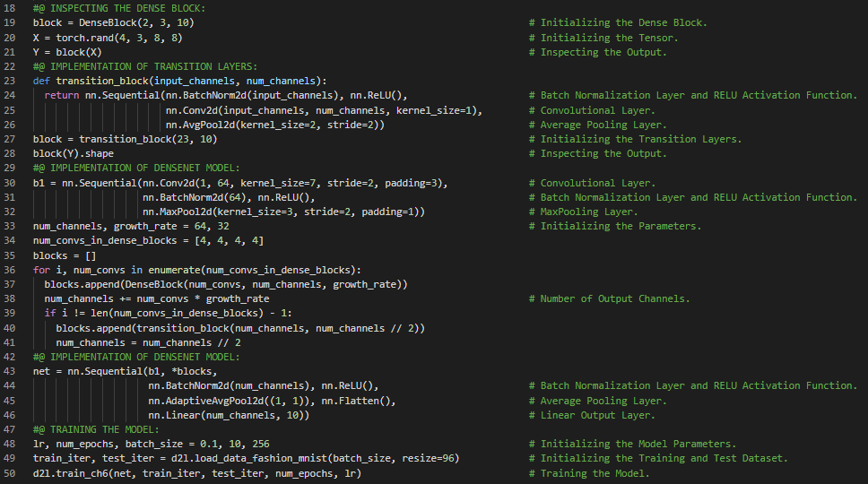
Task: Click the '# Number of Output Channels.' comment
Action: coord(609,298)
